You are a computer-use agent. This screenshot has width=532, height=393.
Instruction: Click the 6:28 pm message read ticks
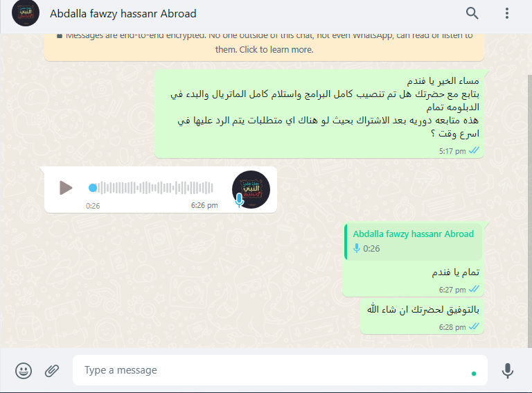tap(474, 327)
